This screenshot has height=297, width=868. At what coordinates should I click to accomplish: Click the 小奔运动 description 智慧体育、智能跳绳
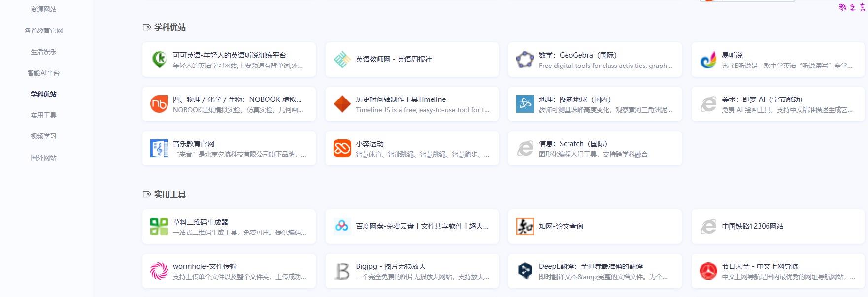point(423,154)
